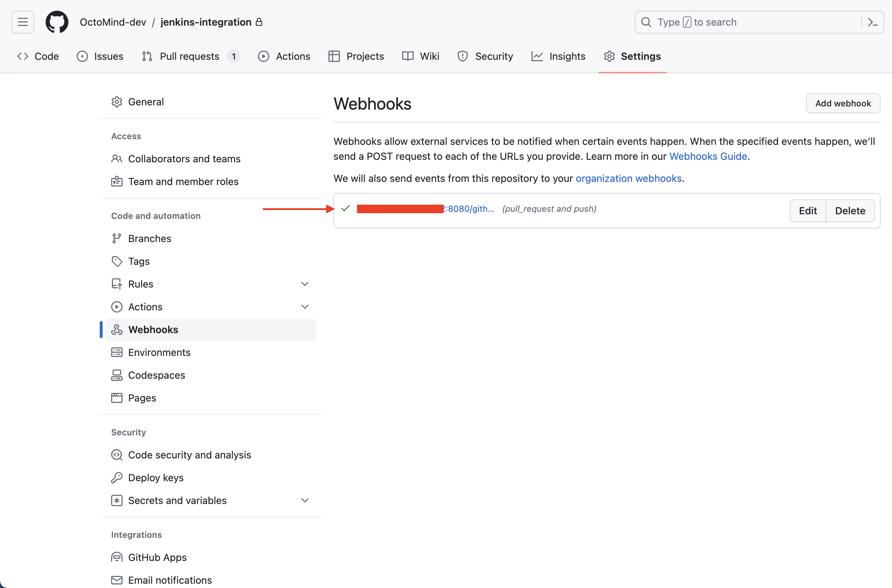The width and height of the screenshot is (892, 588).
Task: Select the Tags label icon
Action: 117,261
